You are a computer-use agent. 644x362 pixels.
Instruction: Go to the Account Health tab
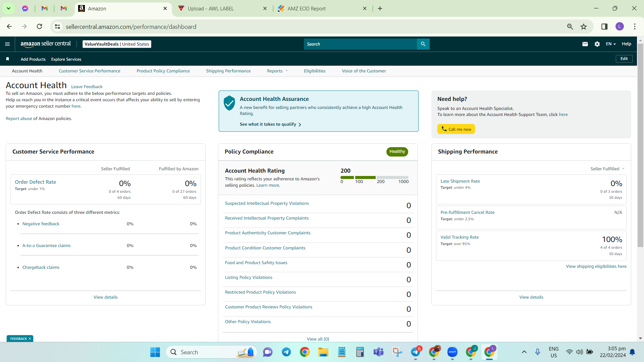coord(27,71)
